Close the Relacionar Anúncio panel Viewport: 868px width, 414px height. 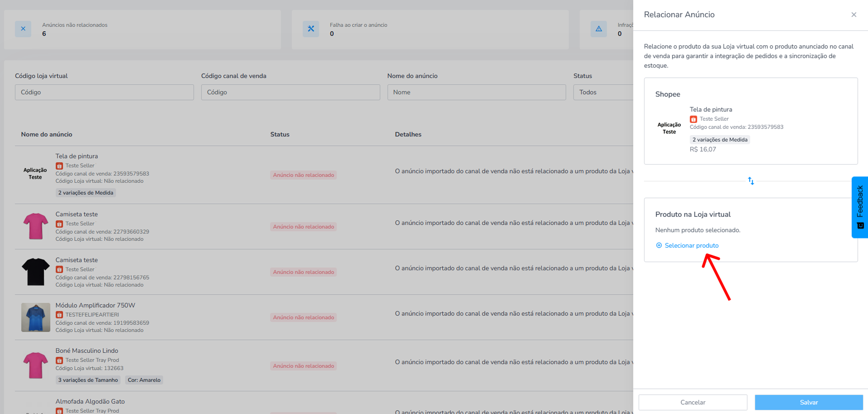[853, 15]
